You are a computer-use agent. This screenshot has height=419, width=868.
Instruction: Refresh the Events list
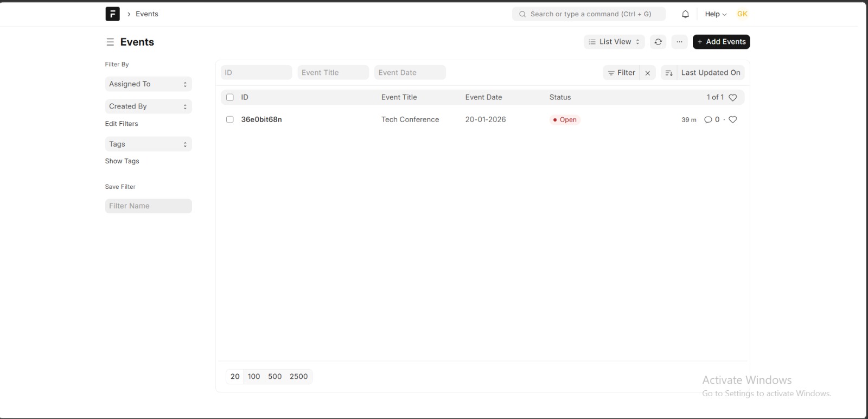pos(658,42)
